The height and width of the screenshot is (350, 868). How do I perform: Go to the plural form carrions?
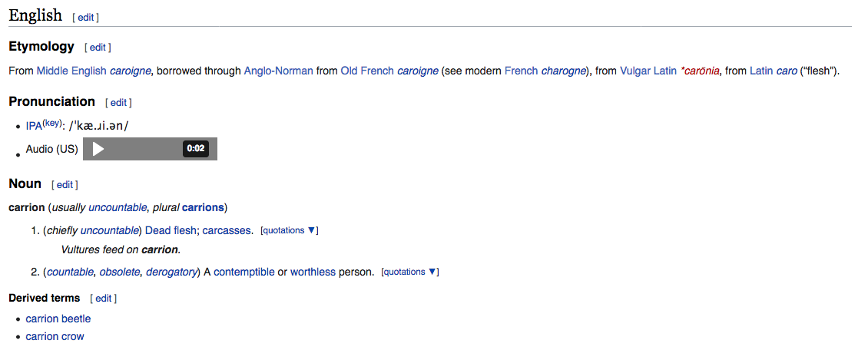(x=203, y=207)
